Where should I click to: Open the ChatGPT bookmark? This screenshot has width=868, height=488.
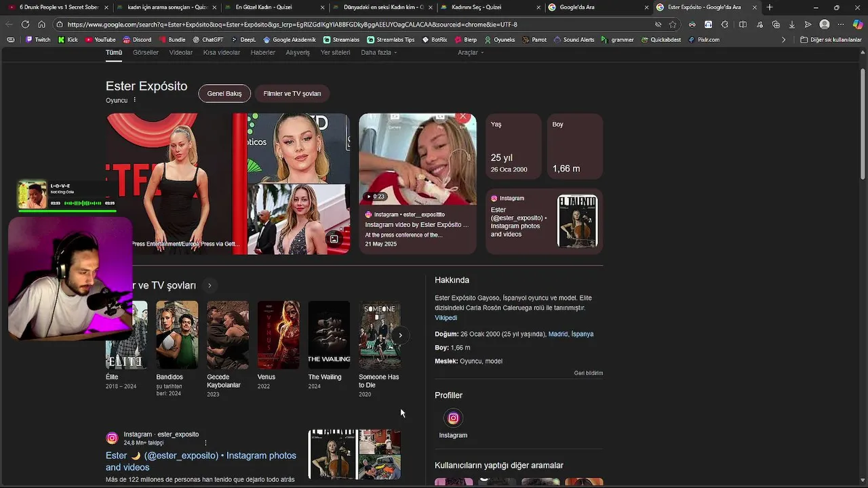point(208,40)
